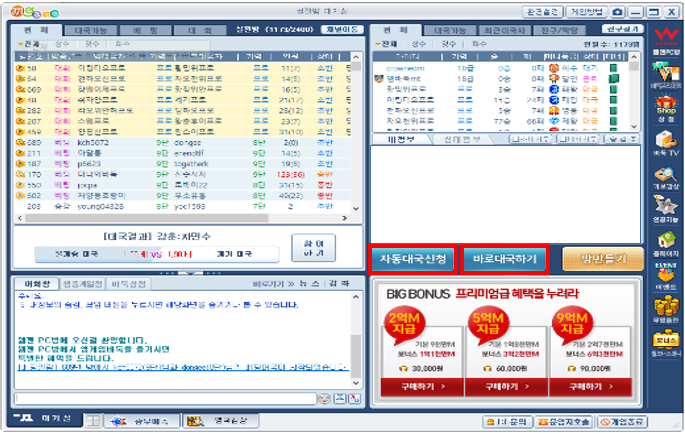This screenshot has width=685, height=434.
Task: Open the underlined blue notice link in chat
Action: [183, 367]
